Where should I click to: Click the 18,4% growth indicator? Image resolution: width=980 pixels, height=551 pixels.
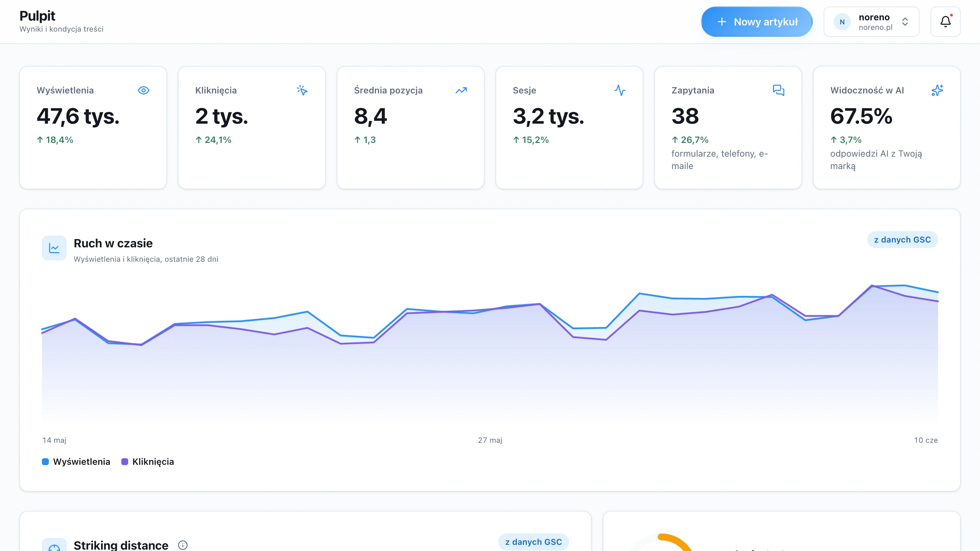click(x=55, y=140)
